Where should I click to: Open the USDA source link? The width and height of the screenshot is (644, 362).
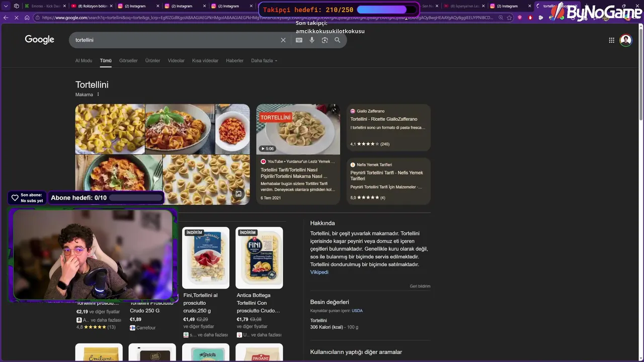pos(357,311)
